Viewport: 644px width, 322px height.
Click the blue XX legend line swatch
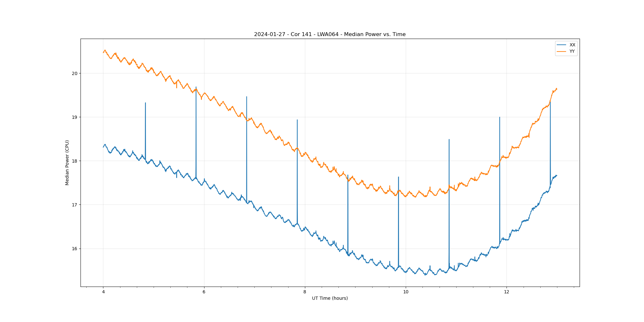click(x=562, y=45)
